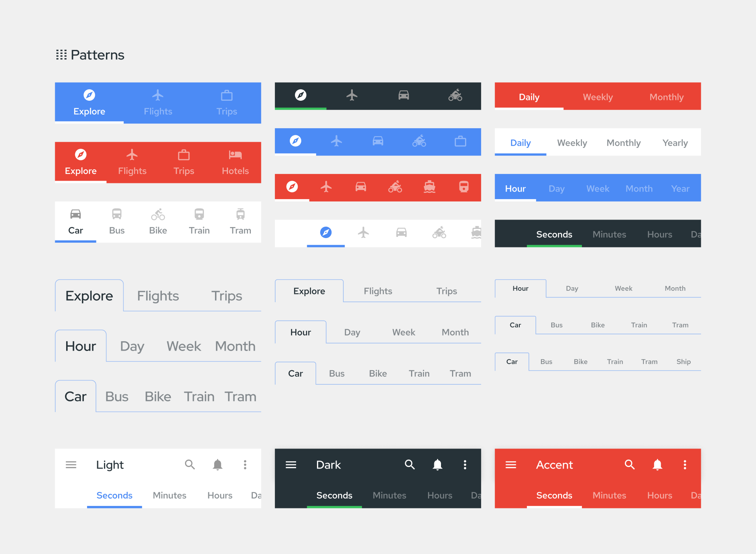This screenshot has height=554, width=756.
Task: Click briefcase icon in blue icon-only tab bar
Action: [x=460, y=141]
